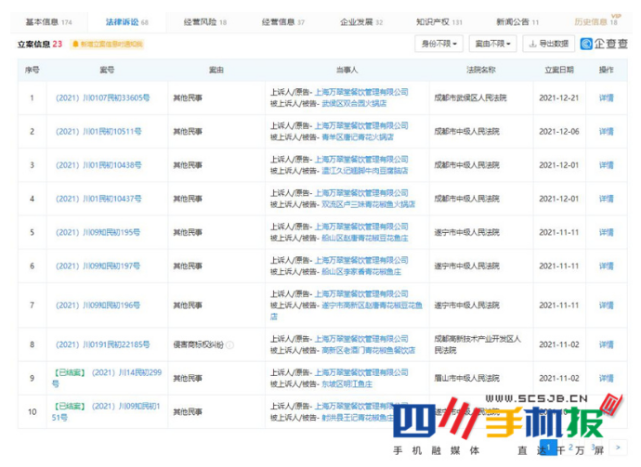Open the row 4 defendant 双流区 hotpot link
Image resolution: width=641 pixels, height=467 pixels.
[368, 204]
